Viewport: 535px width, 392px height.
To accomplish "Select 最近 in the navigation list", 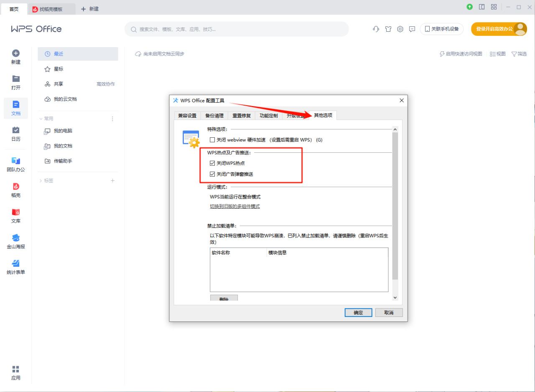I will click(x=78, y=54).
